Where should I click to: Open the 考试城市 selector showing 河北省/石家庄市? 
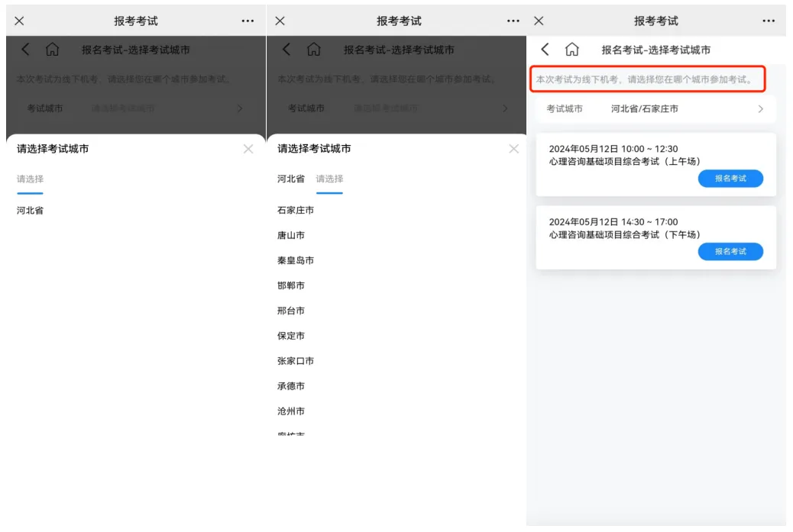point(655,109)
